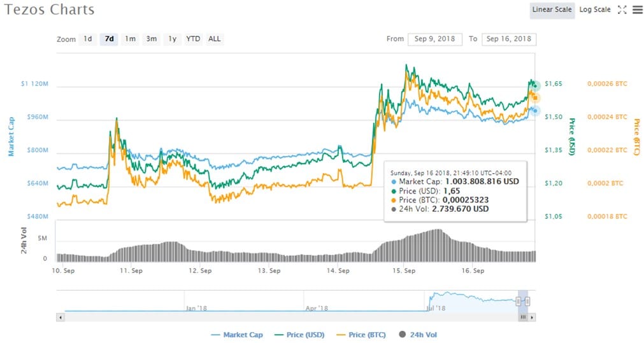Click the '11. Sep' date axis label

coord(131,271)
